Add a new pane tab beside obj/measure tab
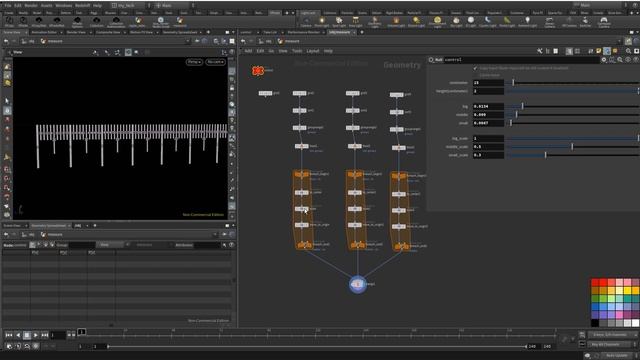This screenshot has height=360, width=640. (362, 32)
